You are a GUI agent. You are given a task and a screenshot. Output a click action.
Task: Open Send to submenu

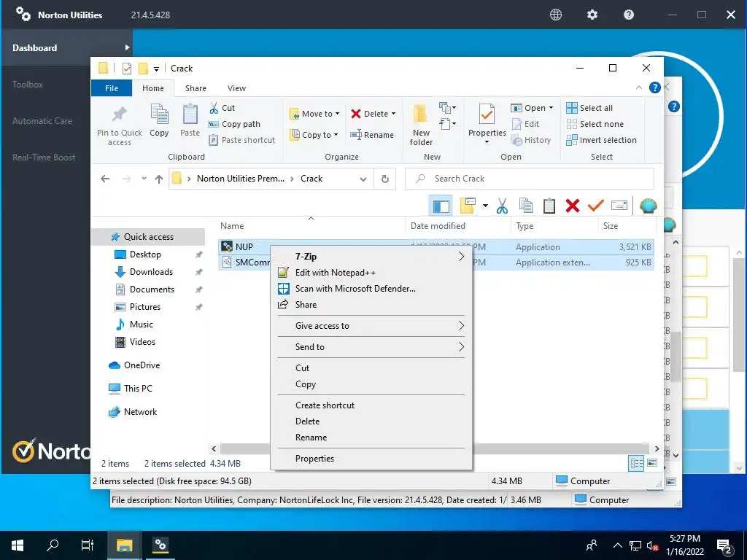click(x=371, y=347)
